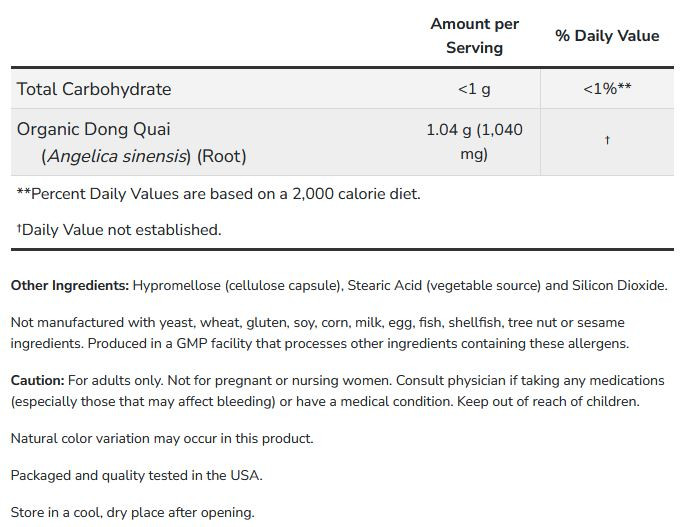
Task: Click the bold 'Other Ingredients:' label
Action: point(70,286)
